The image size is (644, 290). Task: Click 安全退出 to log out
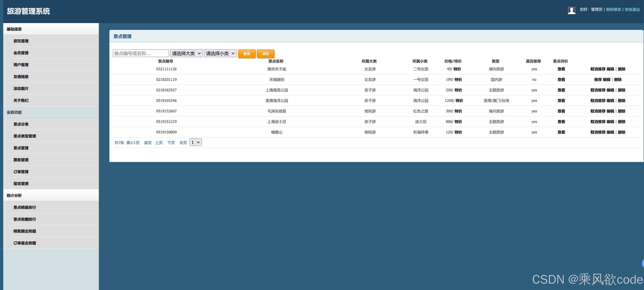[632, 10]
